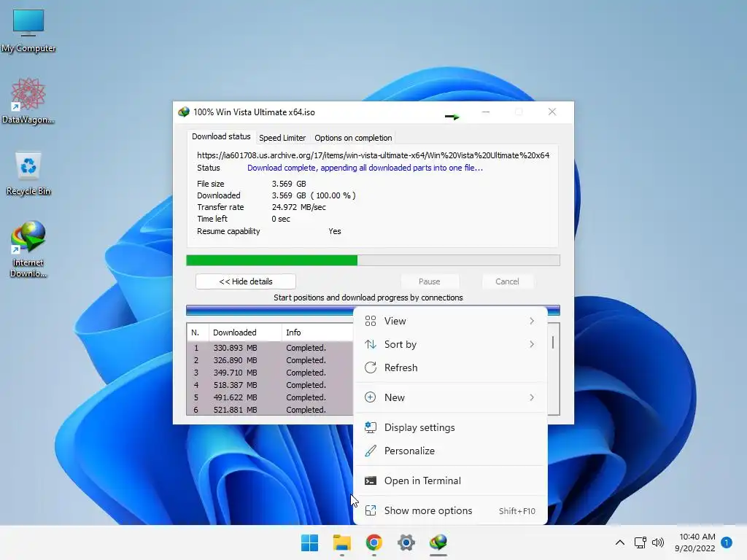Click the archive.org download URL text
Viewport: 747px width, 560px height.
coord(373,155)
